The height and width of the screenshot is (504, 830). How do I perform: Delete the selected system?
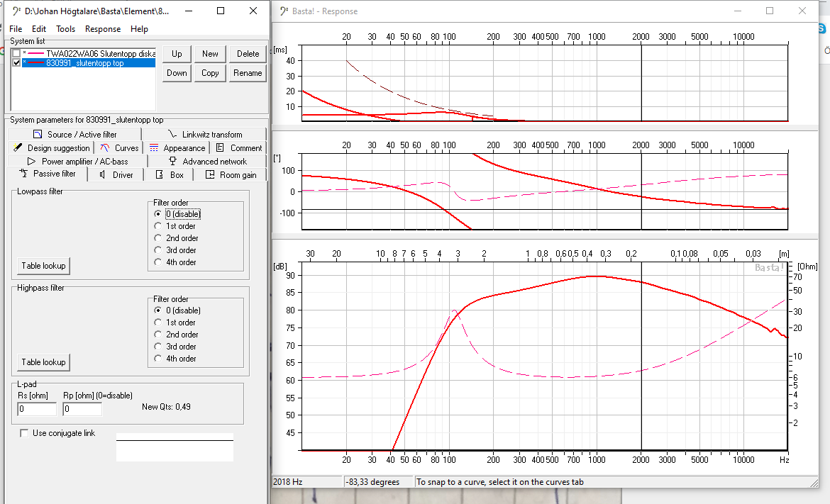[248, 54]
